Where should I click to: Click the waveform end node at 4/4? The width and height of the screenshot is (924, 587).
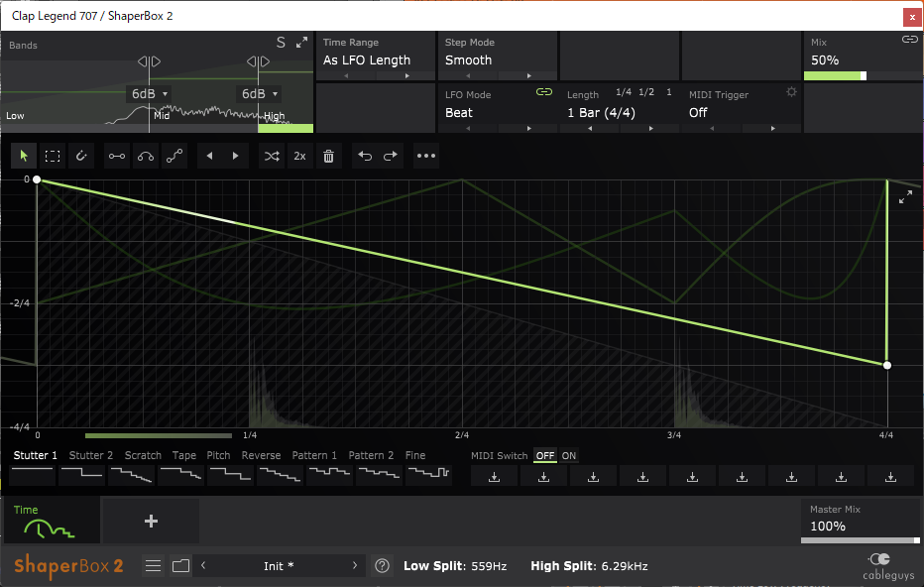point(887,365)
